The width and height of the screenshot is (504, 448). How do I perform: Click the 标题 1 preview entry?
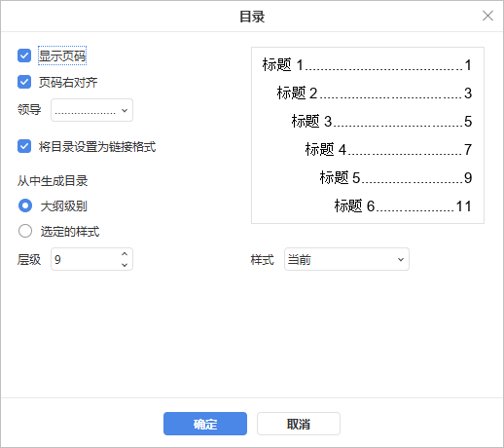[367, 64]
